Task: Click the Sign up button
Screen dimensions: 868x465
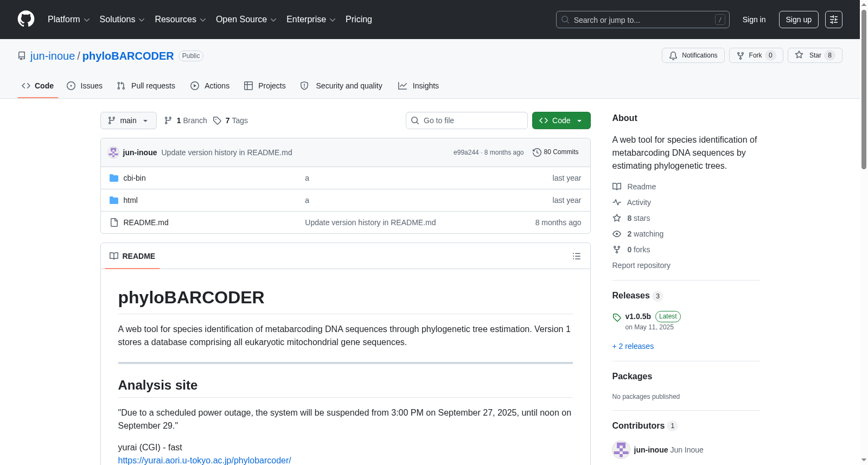Action: [x=799, y=20]
